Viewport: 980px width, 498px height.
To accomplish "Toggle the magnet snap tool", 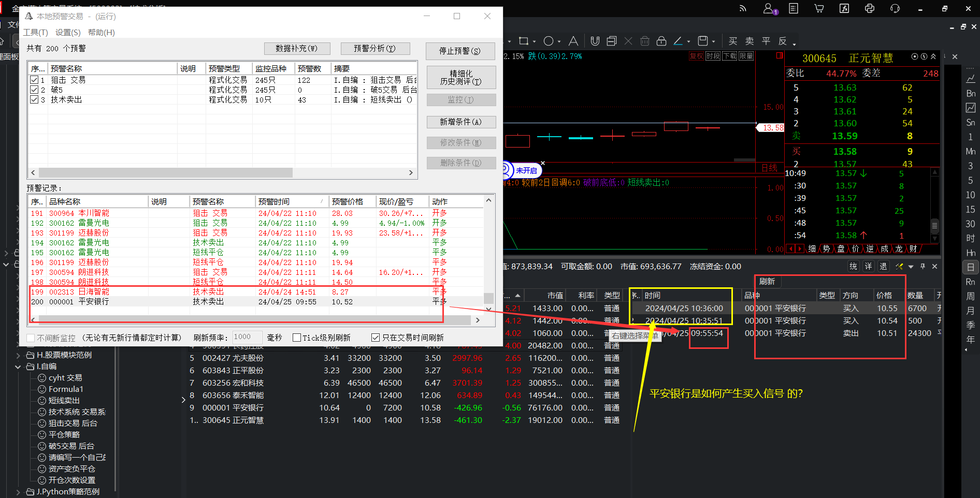I will pyautogui.click(x=595, y=41).
